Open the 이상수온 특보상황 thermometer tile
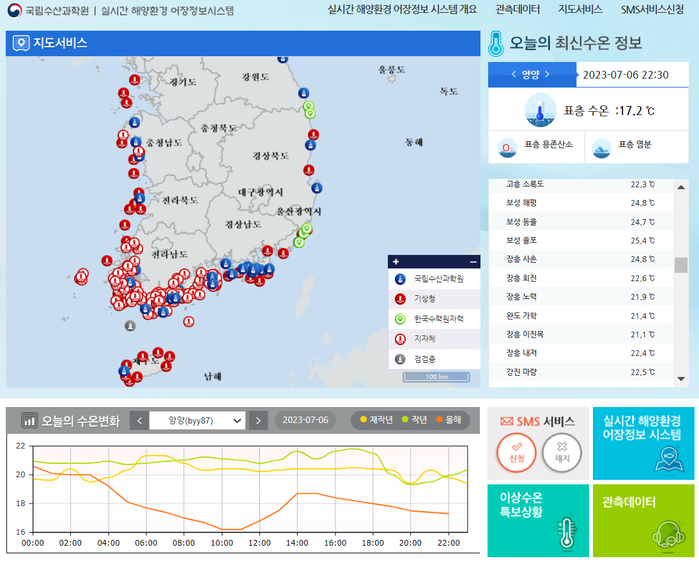 point(537,520)
